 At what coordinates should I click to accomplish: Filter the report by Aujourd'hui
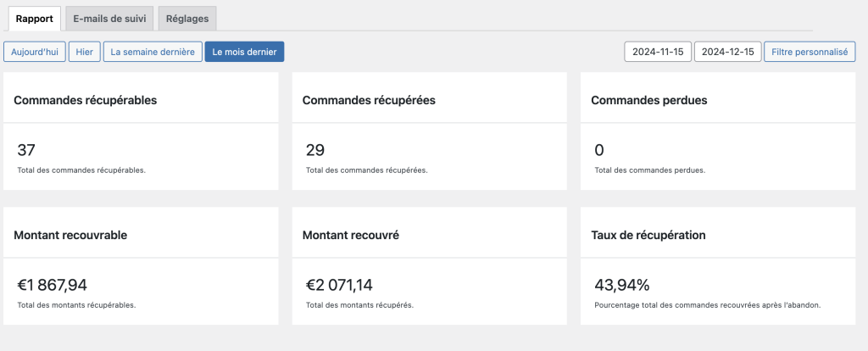pos(35,52)
